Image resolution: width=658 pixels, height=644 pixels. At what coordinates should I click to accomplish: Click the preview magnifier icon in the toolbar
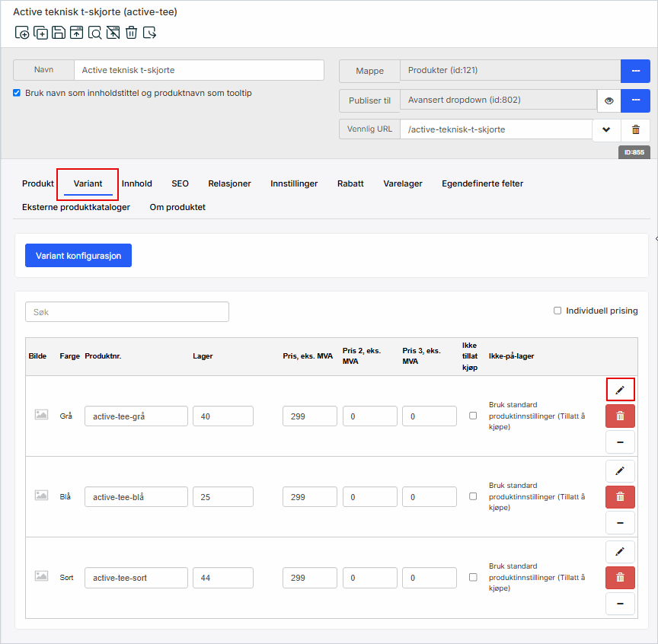pyautogui.click(x=94, y=32)
